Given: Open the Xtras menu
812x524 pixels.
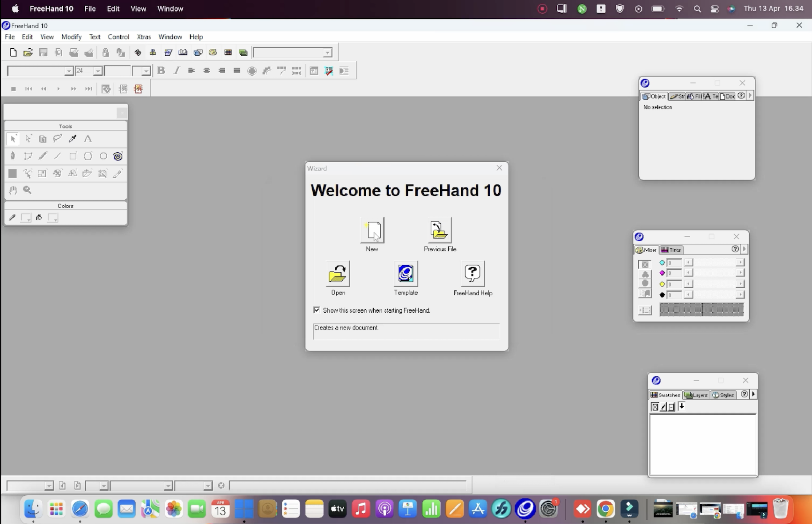Looking at the screenshot, I should (x=144, y=37).
